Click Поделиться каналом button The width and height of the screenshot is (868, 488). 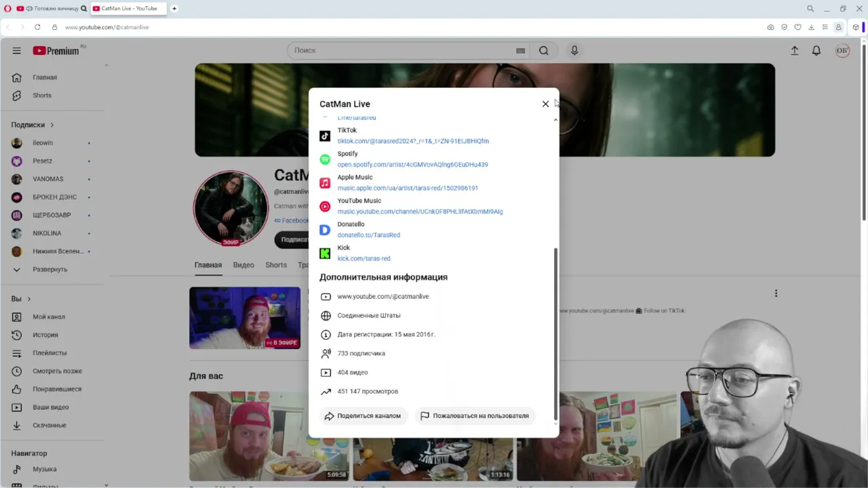(363, 416)
